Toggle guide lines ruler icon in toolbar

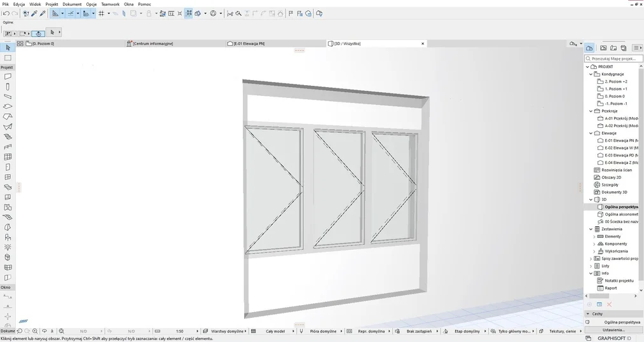click(55, 13)
